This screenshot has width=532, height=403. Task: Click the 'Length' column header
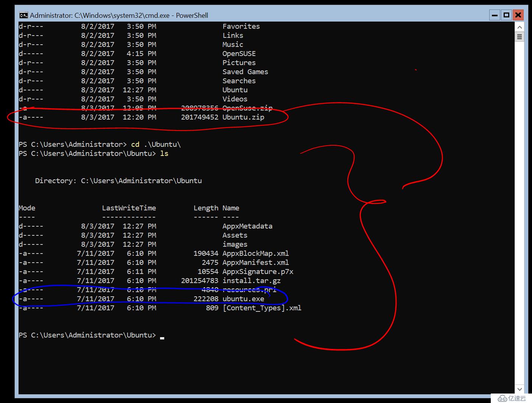206,208
